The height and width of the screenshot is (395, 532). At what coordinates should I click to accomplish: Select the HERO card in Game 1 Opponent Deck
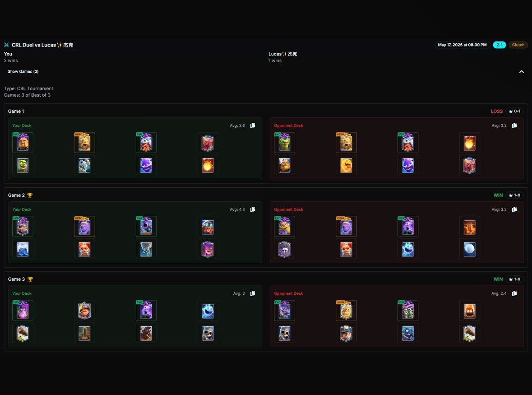(346, 143)
